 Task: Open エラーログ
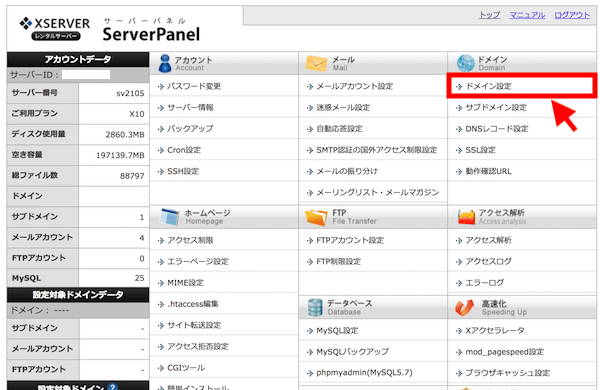pyautogui.click(x=484, y=283)
